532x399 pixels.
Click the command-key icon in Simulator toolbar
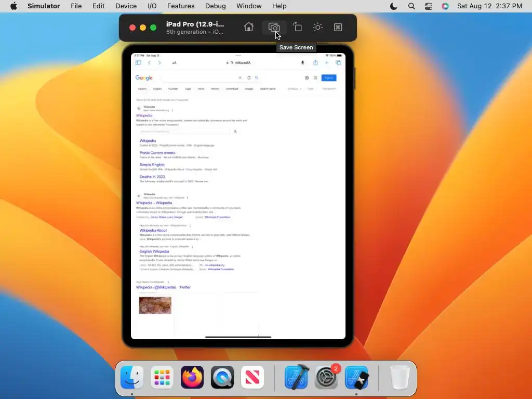pos(338,27)
